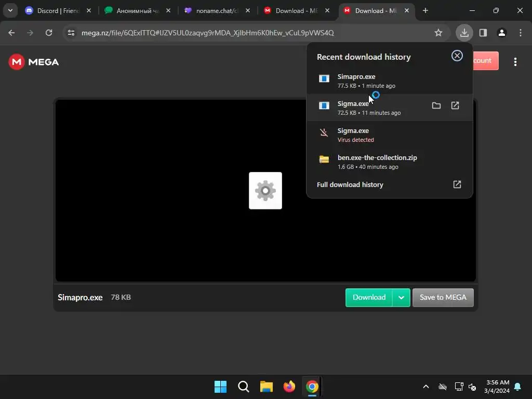
Task: View site information icon in address bar
Action: tap(71, 33)
